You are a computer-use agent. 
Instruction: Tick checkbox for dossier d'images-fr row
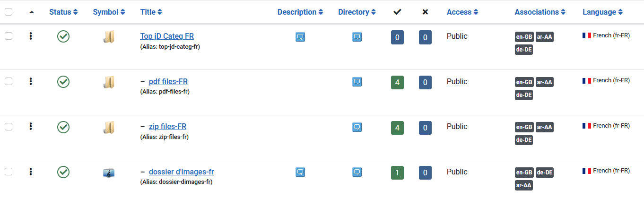click(9, 172)
